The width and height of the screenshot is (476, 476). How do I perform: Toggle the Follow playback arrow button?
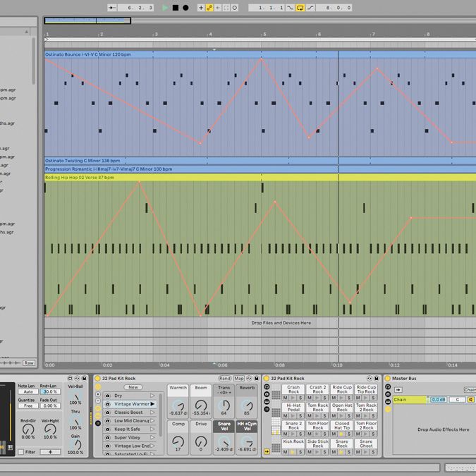tap(112, 8)
